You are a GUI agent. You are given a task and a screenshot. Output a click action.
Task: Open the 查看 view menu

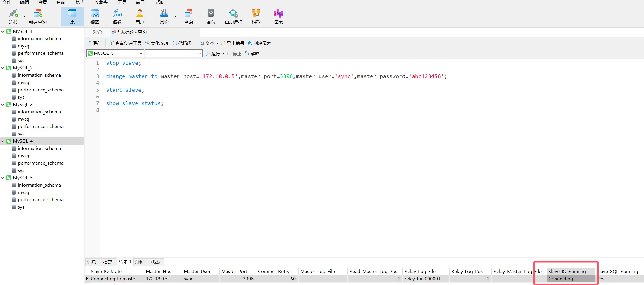pyautogui.click(x=42, y=2)
